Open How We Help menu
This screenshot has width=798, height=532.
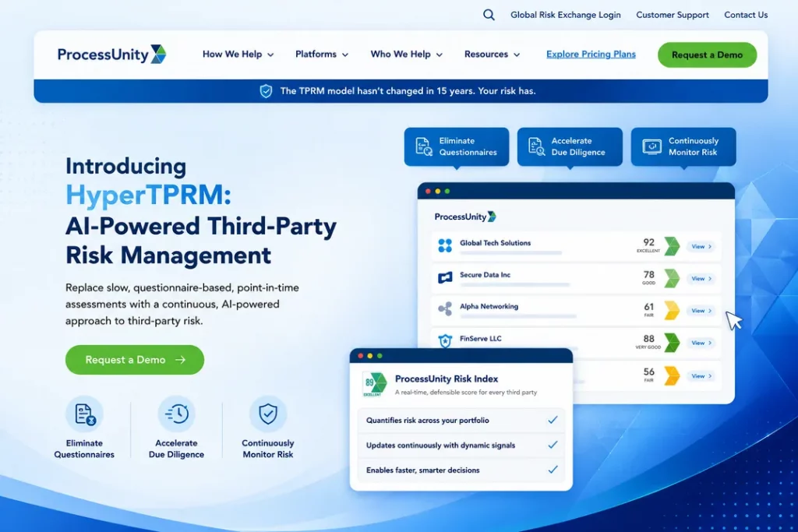(238, 55)
